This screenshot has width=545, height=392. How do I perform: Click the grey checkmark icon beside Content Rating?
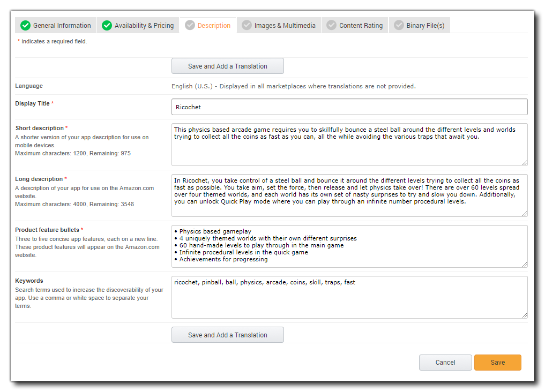(331, 25)
